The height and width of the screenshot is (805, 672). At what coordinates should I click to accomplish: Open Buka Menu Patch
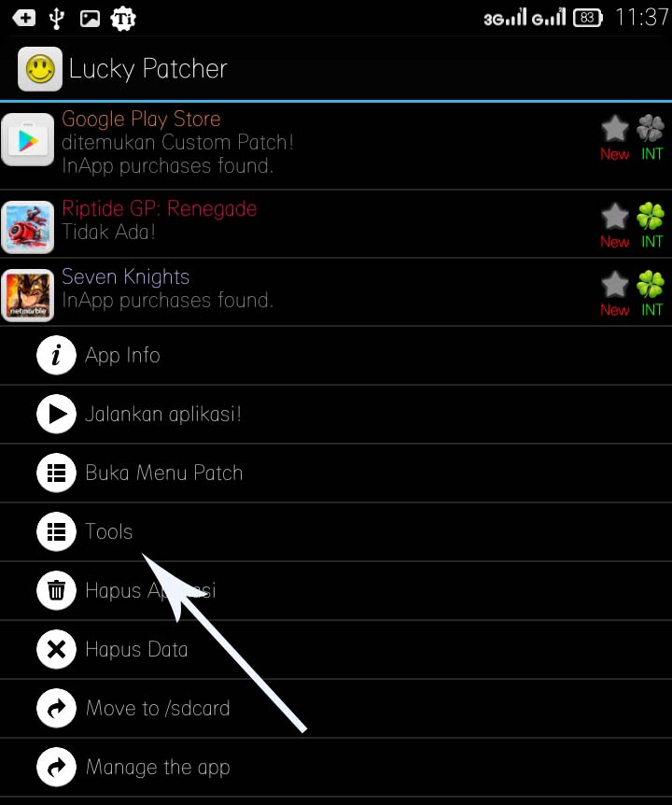coord(336,473)
